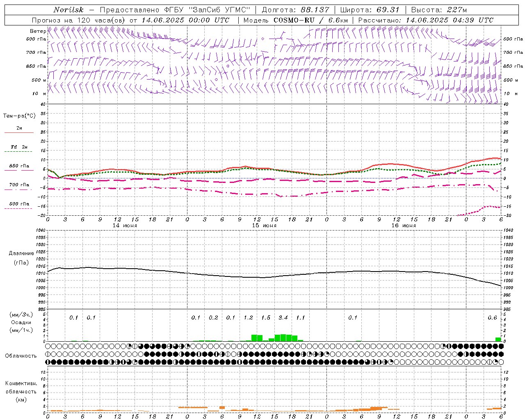Click the 850 гПа temperature legend entry
Image resolution: width=525 pixels, height=420 pixels.
19,167
